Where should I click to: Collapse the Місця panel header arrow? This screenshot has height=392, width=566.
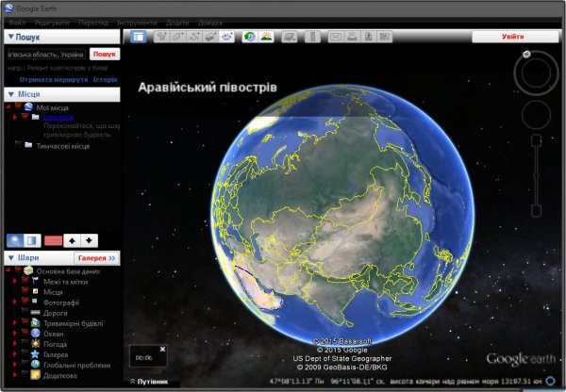pyautogui.click(x=10, y=94)
